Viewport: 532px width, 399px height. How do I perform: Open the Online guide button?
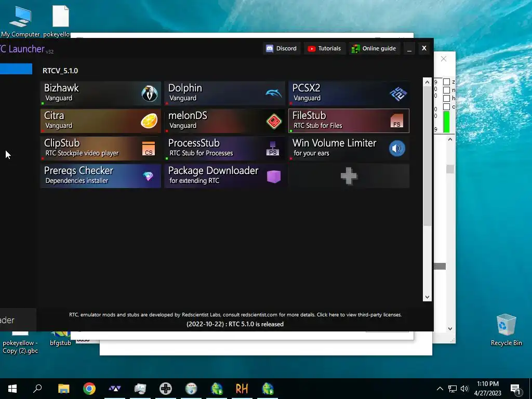coord(374,48)
